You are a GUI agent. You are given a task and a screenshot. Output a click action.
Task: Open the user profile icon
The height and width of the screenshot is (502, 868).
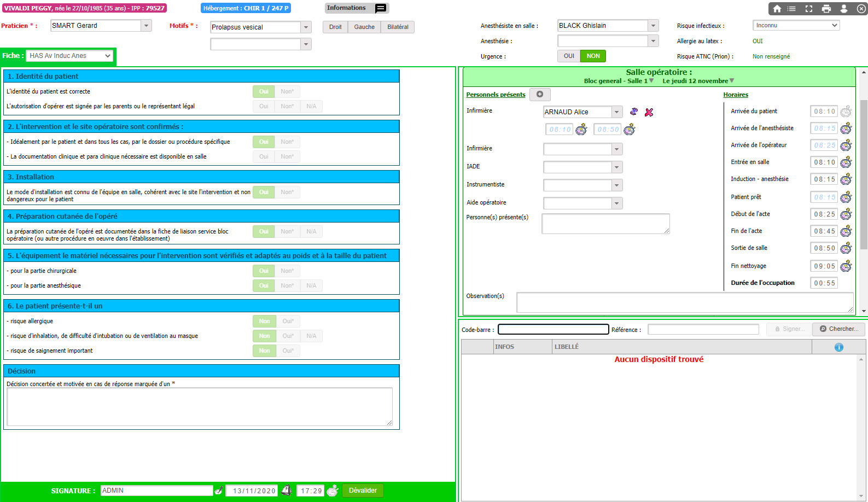844,9
